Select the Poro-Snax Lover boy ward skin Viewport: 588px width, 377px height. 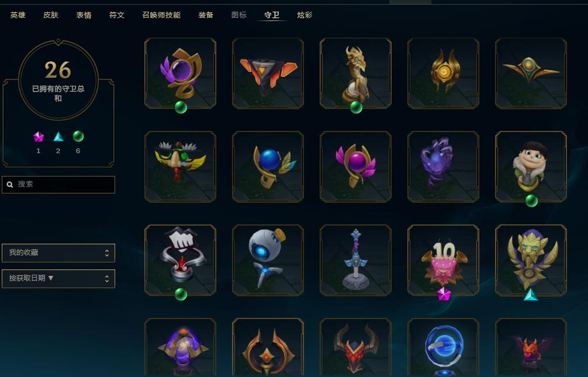click(x=531, y=167)
